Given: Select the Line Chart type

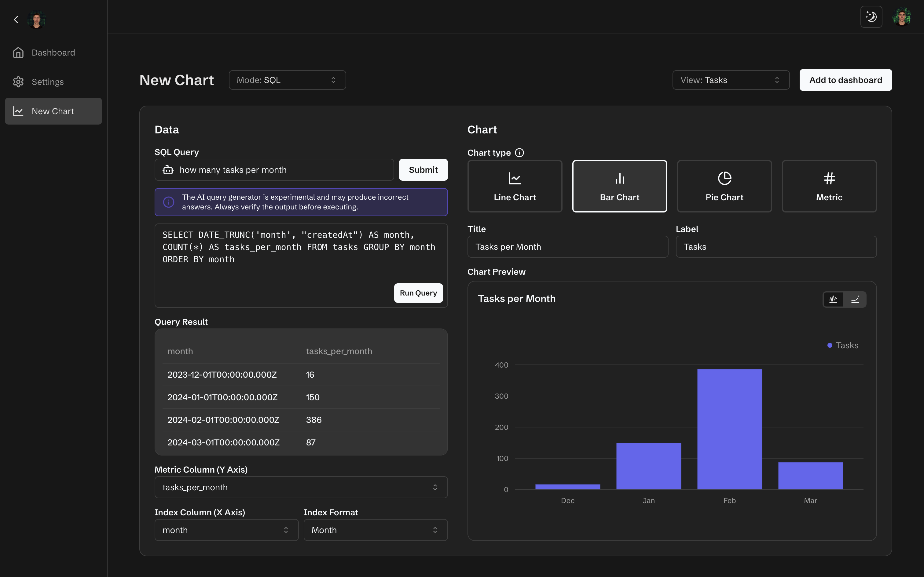Looking at the screenshot, I should click(x=514, y=186).
